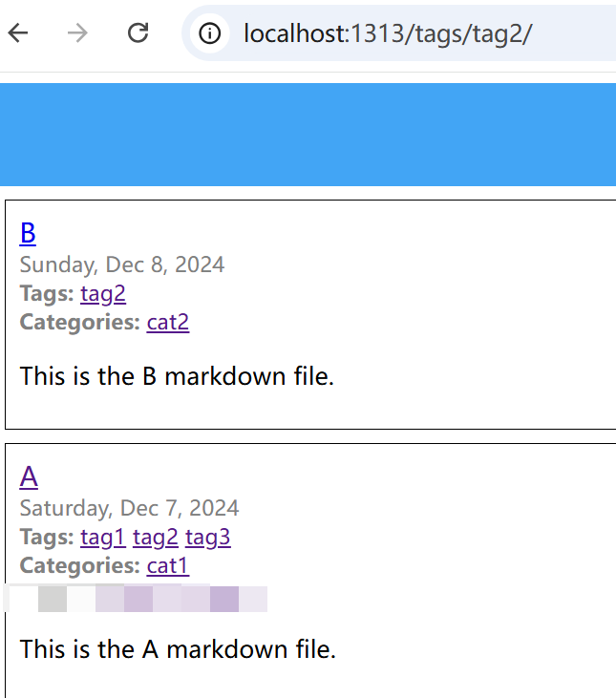Open the post titled B
This screenshot has width=616, height=698.
click(28, 233)
